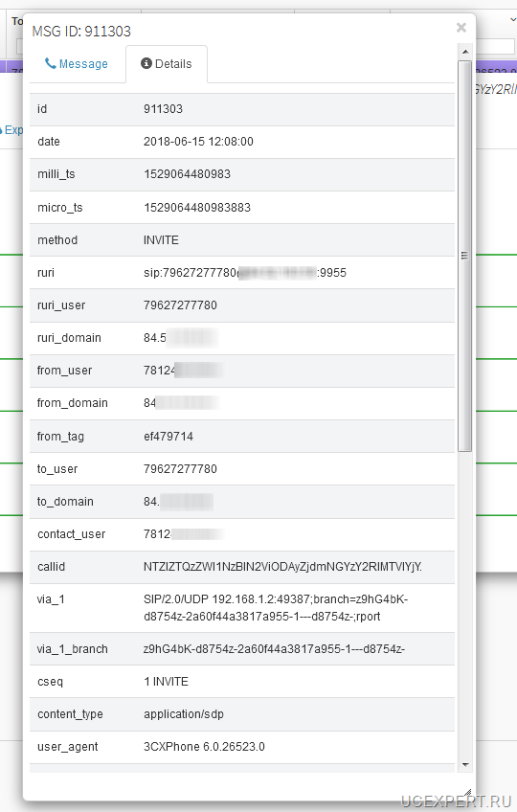Click the user_agent 3CXPhone value
517x812 pixels.
click(204, 747)
